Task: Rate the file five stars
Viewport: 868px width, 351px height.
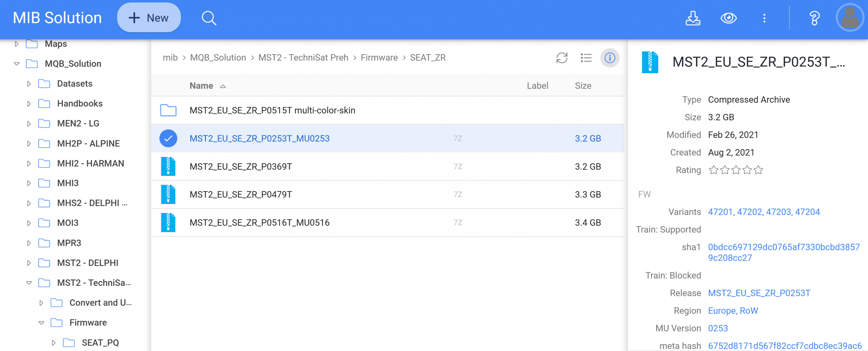Action: [x=758, y=170]
